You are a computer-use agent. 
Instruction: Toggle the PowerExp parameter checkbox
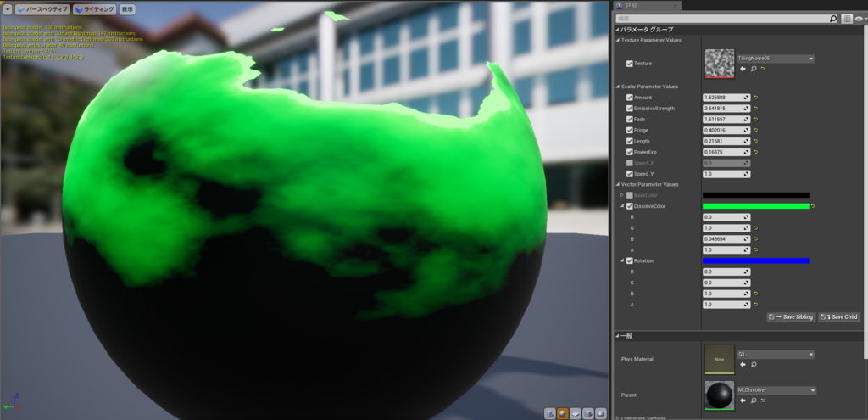(630, 152)
